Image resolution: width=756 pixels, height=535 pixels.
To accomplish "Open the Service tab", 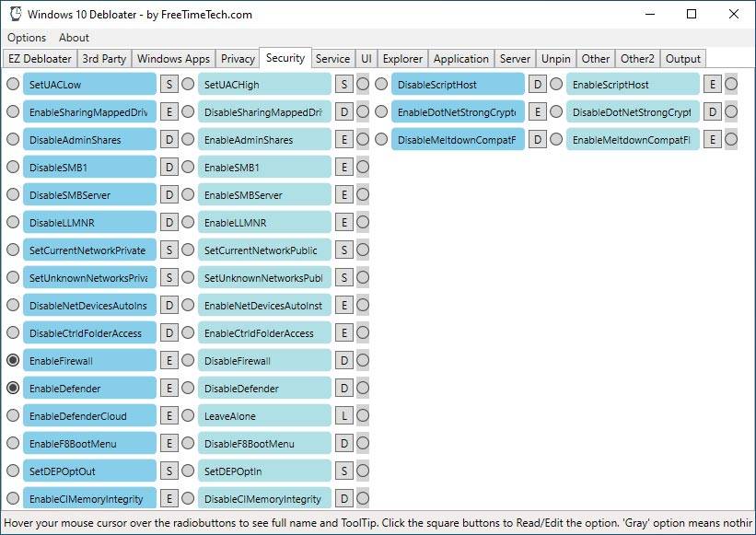I will 332,59.
